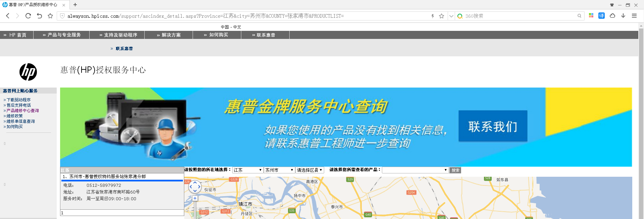
Task: Open the 下载驱动程序 sidebar link
Action: point(18,100)
